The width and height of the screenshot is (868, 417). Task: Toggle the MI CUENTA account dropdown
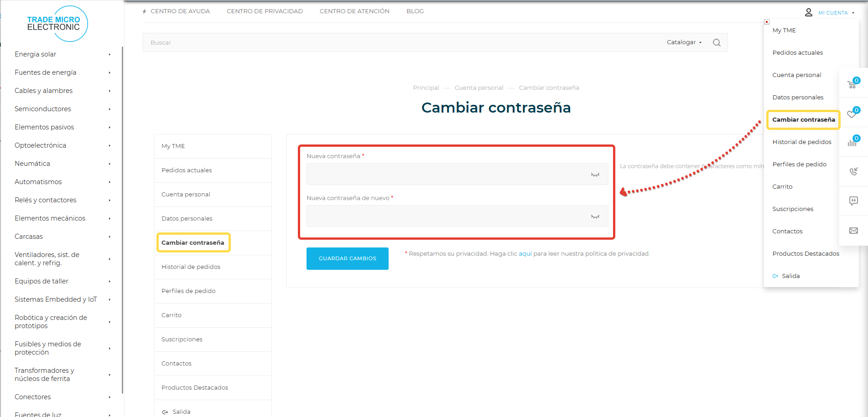(x=832, y=13)
